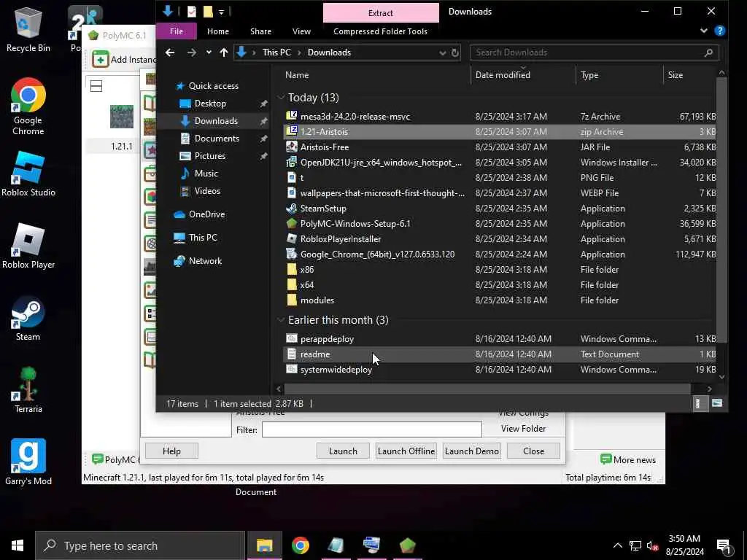Select the x64 folder
This screenshot has width=747, height=560.
[500, 285]
